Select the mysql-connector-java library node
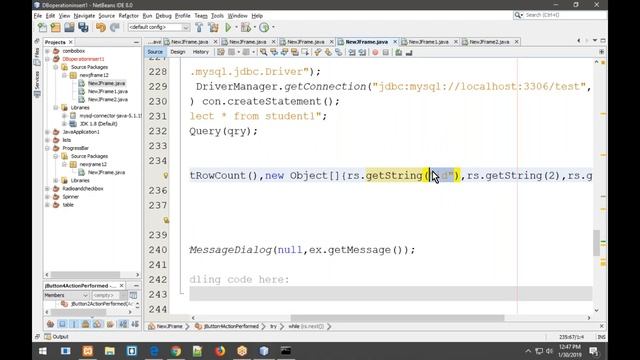Screen dimensions: 640x360 point(106,116)
